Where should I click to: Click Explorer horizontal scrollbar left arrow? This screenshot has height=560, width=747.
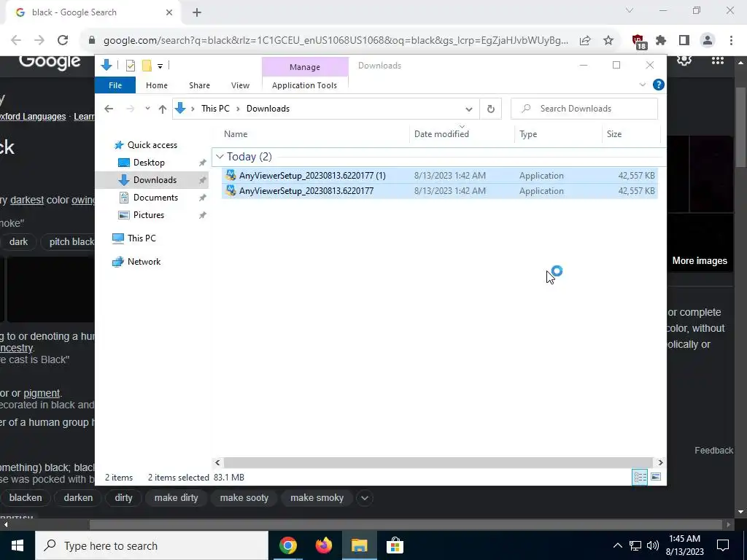coord(217,462)
